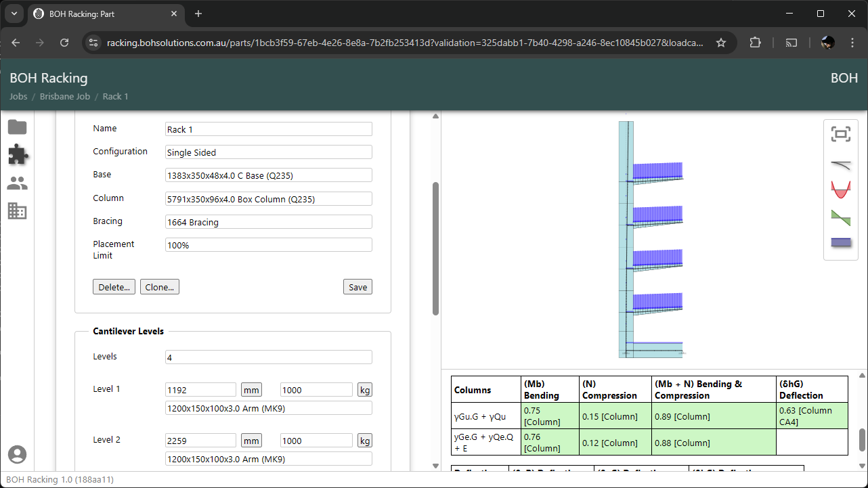This screenshot has width=868, height=488.
Task: Navigate to Brisbane Job via breadcrumb
Action: [64, 96]
